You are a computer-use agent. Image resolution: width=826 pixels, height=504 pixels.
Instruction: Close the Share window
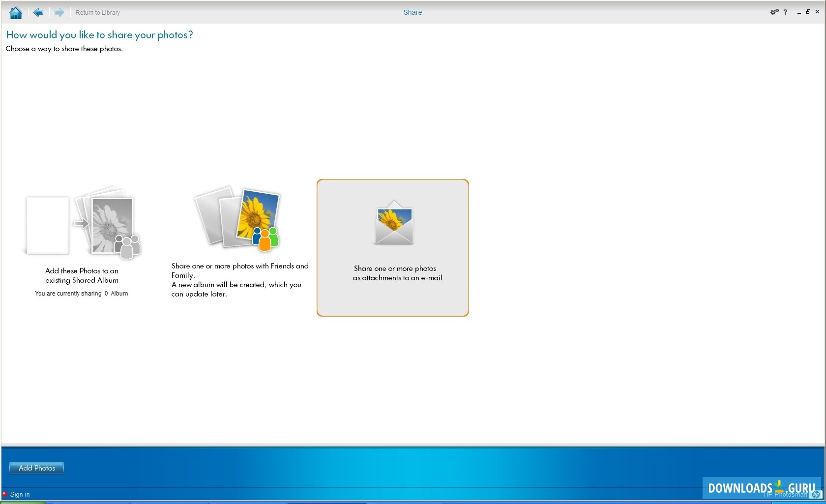click(x=817, y=12)
